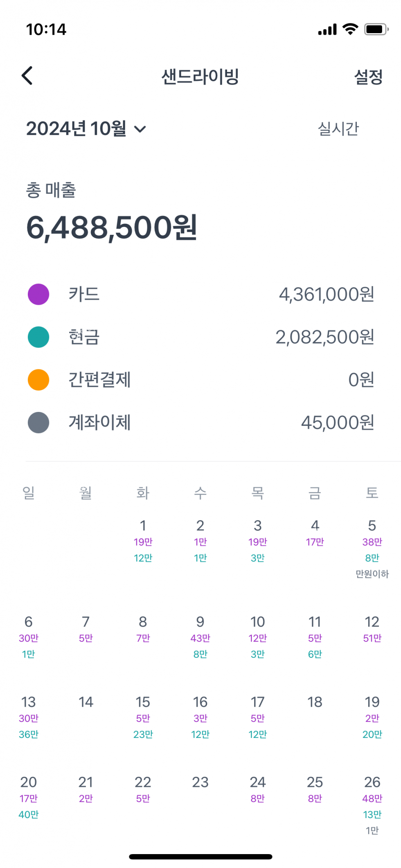Click the purple 카드 color dot
This screenshot has width=401, height=868.
pos(38,294)
